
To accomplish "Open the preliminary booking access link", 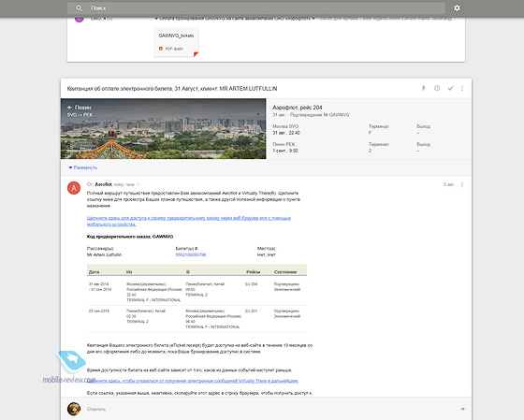I will point(189,221).
